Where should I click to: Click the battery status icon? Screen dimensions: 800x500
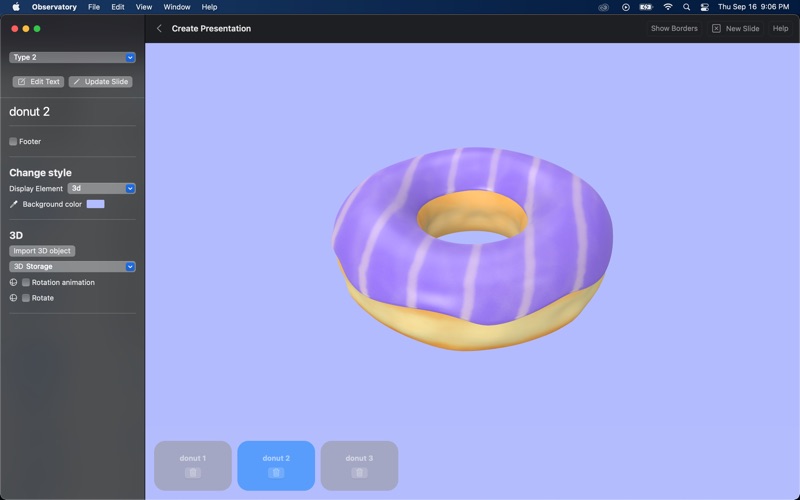(646, 7)
